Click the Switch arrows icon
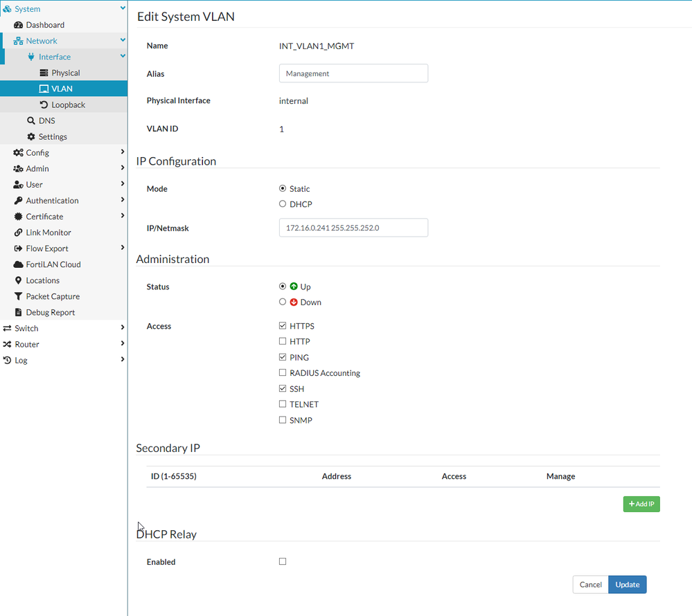This screenshot has height=616, width=692. [7, 329]
